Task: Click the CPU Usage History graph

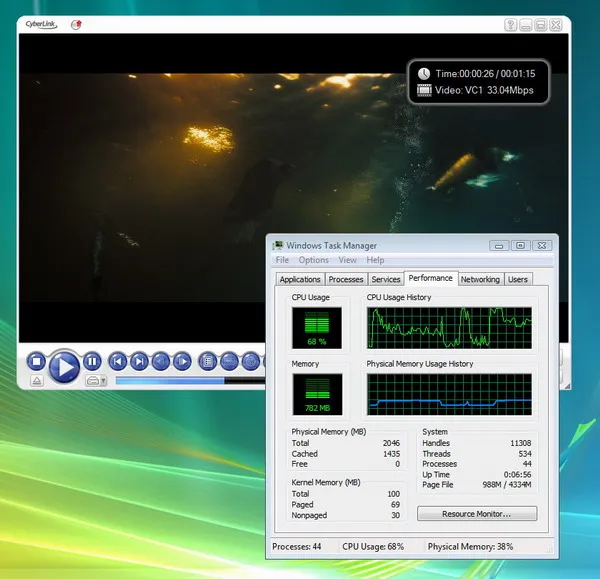Action: pyautogui.click(x=449, y=328)
